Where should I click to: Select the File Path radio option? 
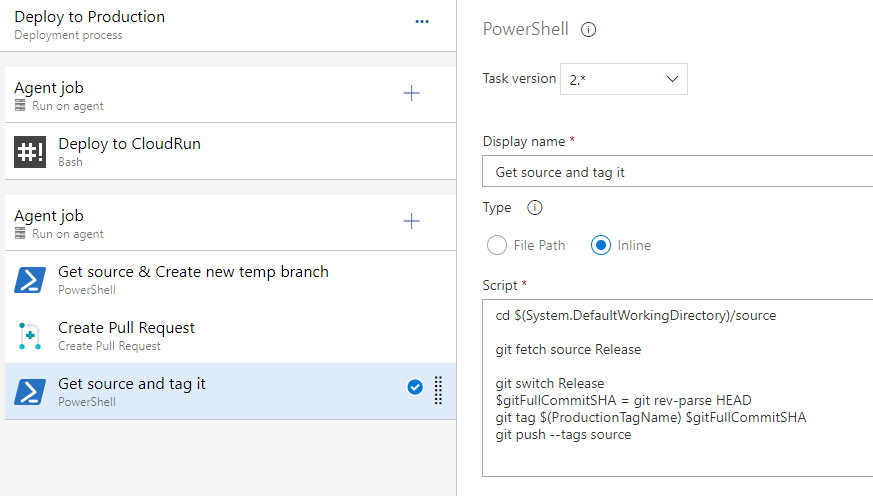tap(497, 245)
